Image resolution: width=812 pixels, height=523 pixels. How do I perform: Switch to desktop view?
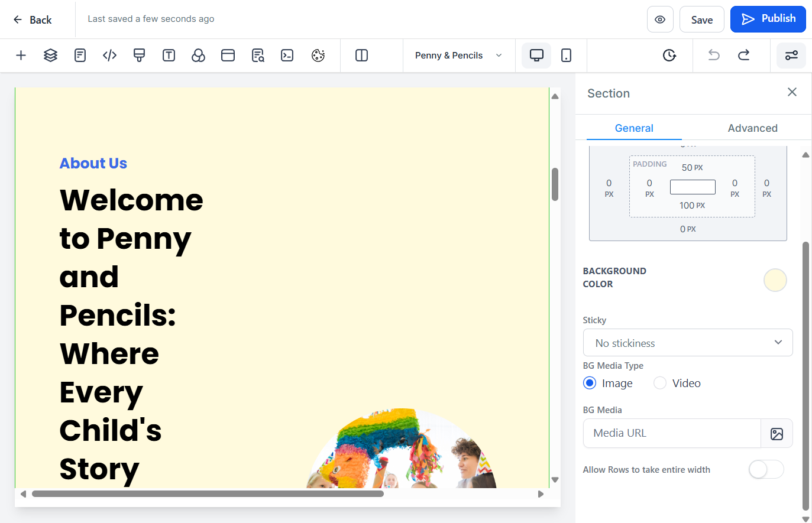tap(536, 56)
